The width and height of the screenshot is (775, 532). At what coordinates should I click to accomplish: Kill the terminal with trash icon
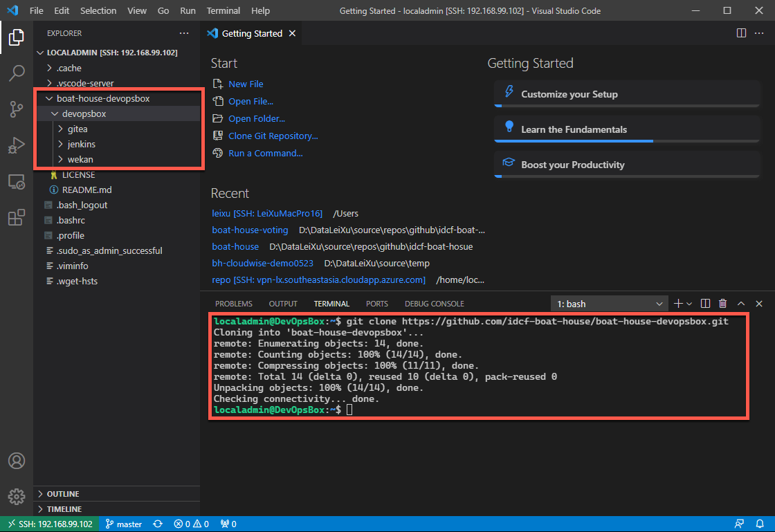pyautogui.click(x=722, y=303)
